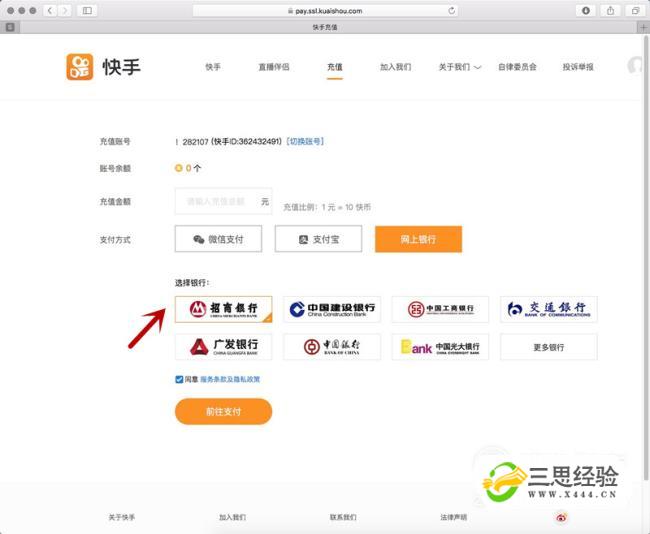Choose 支付宝 payment method
Viewport: 650px width, 534px height.
pos(318,239)
